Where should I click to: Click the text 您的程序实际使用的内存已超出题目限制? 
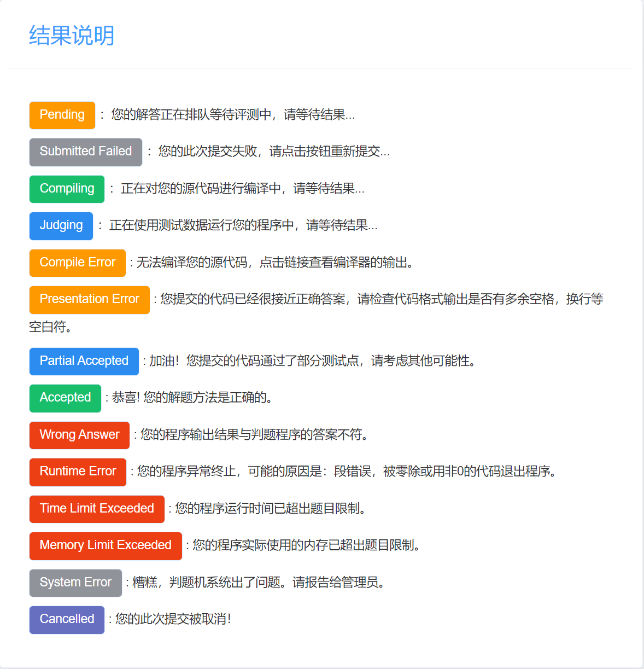(303, 545)
